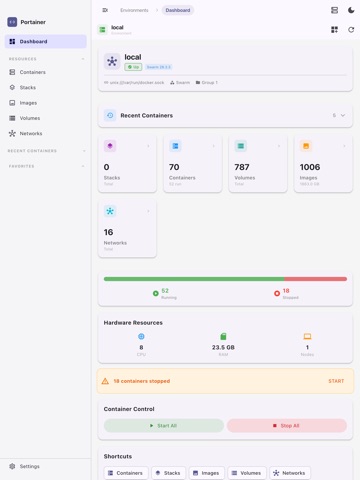This screenshot has height=480, width=360.
Task: Click the warning triangle icon in the alert
Action: pyautogui.click(x=105, y=381)
